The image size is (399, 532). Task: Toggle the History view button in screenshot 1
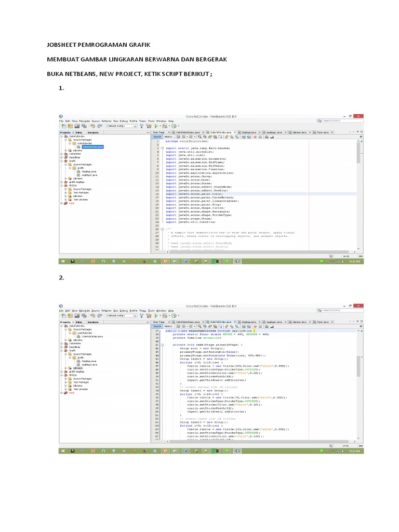(168, 137)
